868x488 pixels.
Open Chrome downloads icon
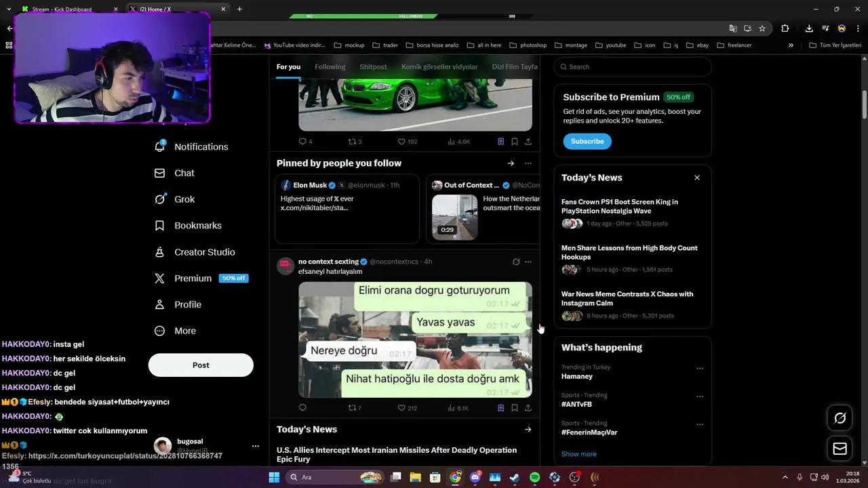[809, 28]
